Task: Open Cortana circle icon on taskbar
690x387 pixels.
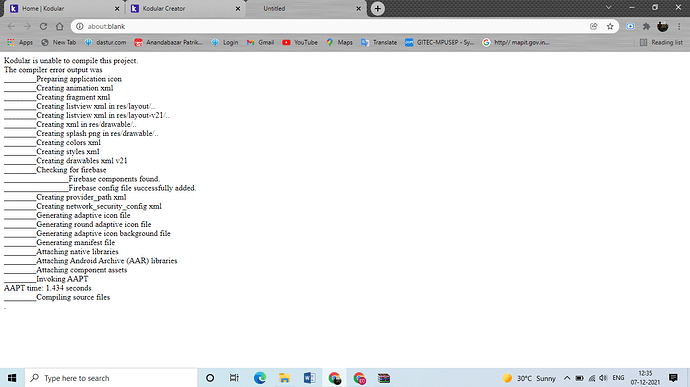Action: tap(210, 378)
